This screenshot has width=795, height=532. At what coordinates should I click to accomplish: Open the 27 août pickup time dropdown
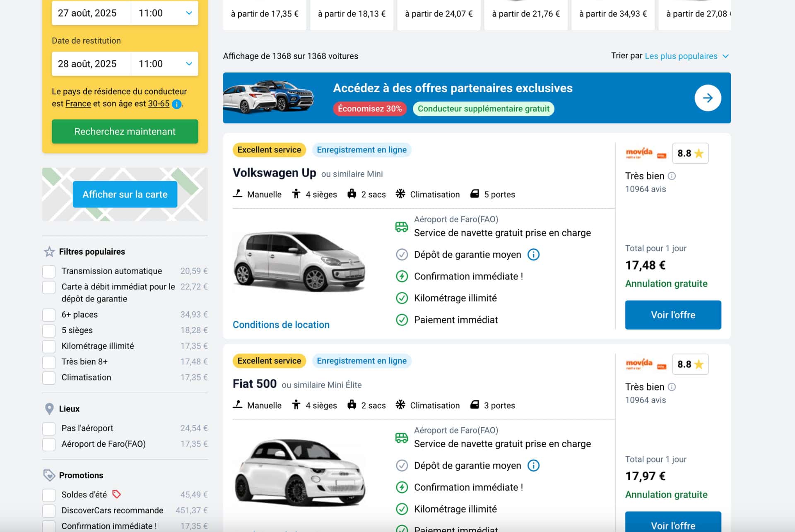coord(165,13)
